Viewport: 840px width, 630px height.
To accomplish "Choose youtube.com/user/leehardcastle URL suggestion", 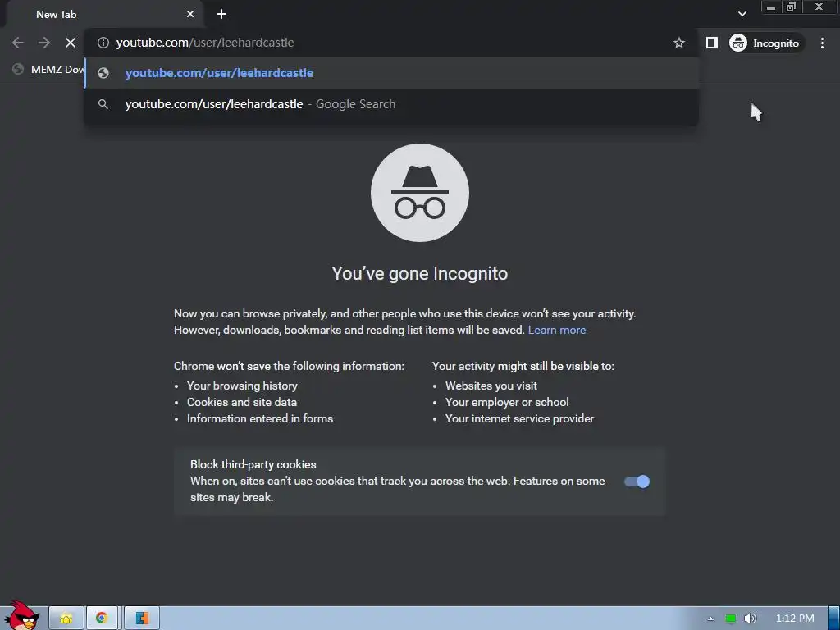I will click(x=391, y=73).
